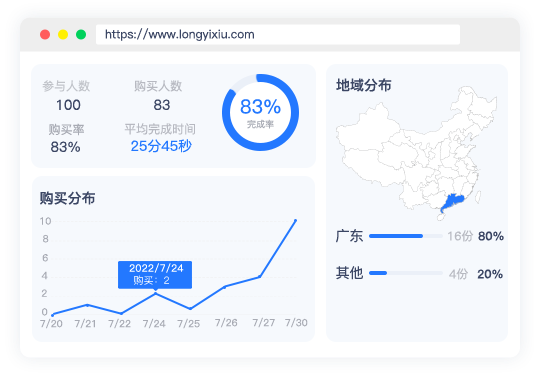The height and width of the screenshot is (374, 534).
Task: Click the yellow minimize window dot
Action: pyautogui.click(x=63, y=34)
